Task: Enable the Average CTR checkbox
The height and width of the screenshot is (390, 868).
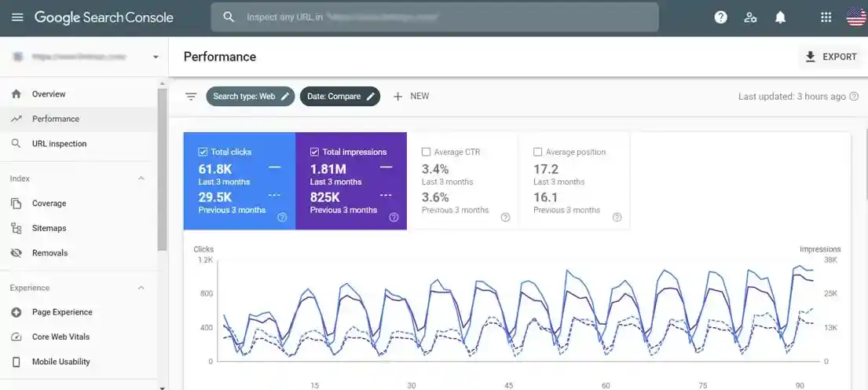Action: (427, 152)
